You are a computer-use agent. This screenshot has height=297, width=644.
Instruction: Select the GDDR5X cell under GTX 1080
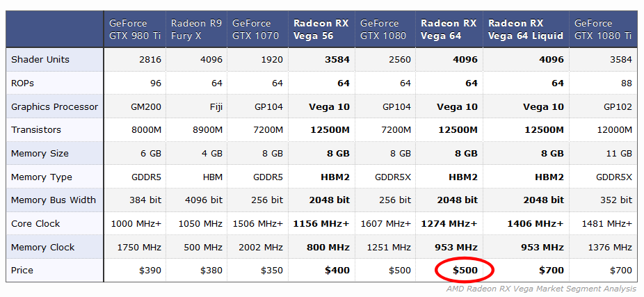[x=393, y=177]
